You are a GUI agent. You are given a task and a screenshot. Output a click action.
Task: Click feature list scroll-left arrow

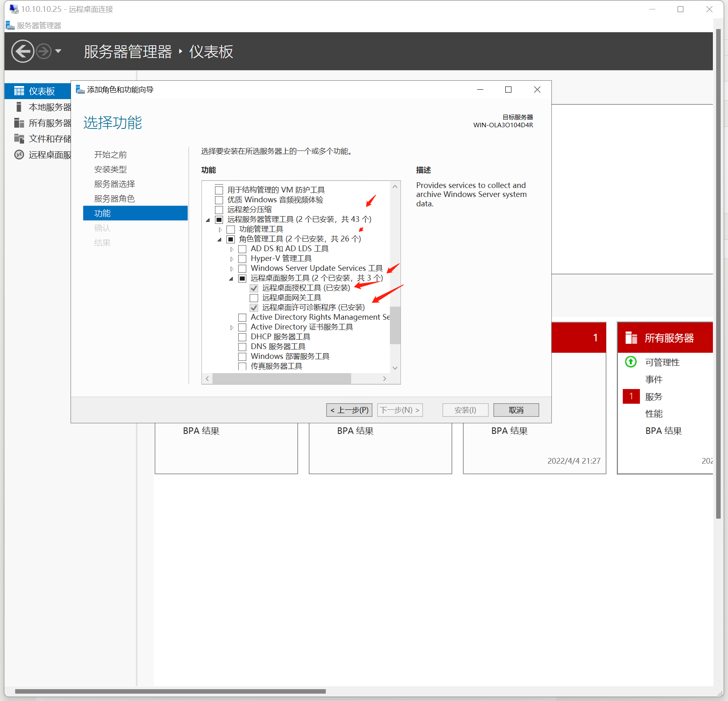tap(207, 378)
